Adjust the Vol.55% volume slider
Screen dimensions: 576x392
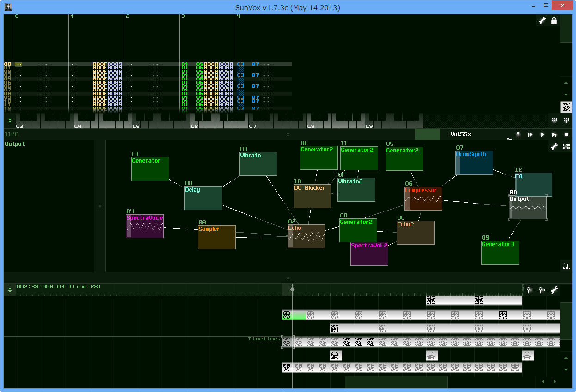[460, 134]
